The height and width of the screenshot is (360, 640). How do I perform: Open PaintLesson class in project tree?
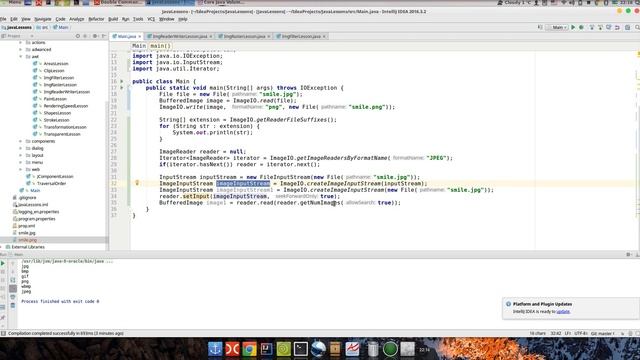55,99
